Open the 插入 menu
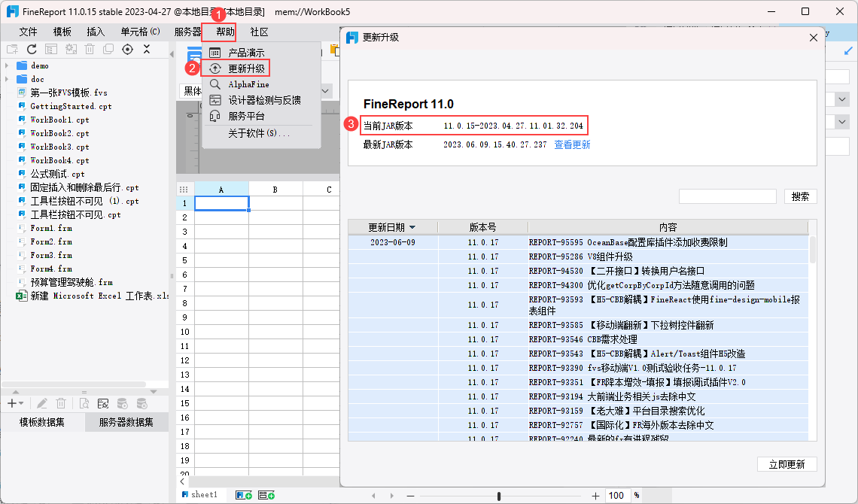Image resolution: width=858 pixels, height=504 pixels. [x=96, y=32]
